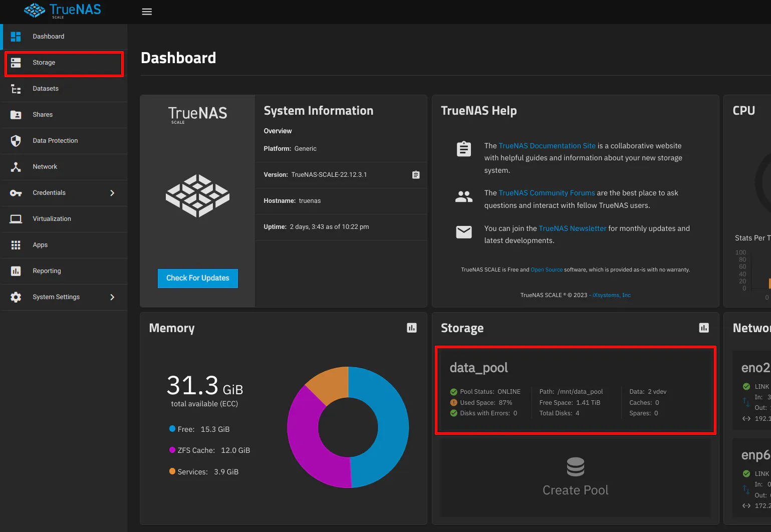
Task: Open Storage reports chart icon
Action: [x=704, y=328]
